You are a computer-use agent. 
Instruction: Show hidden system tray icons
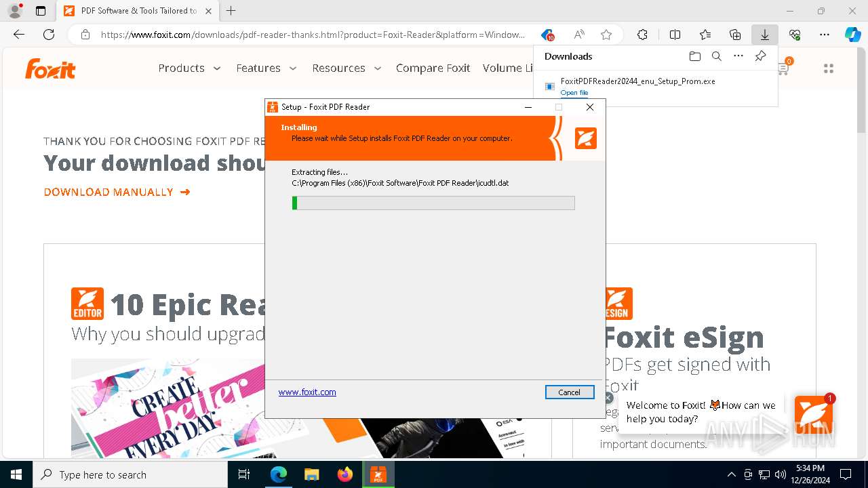pyautogui.click(x=731, y=474)
